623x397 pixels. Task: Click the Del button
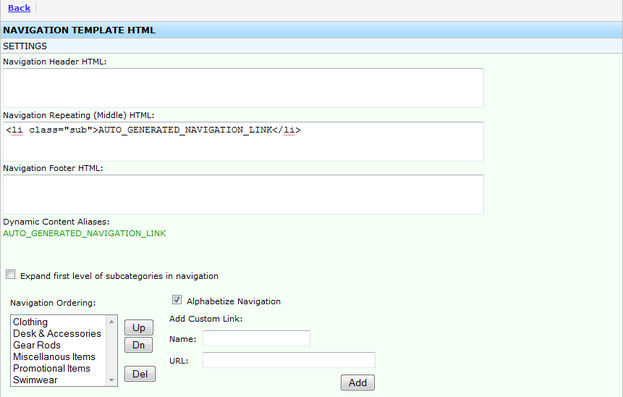[140, 374]
